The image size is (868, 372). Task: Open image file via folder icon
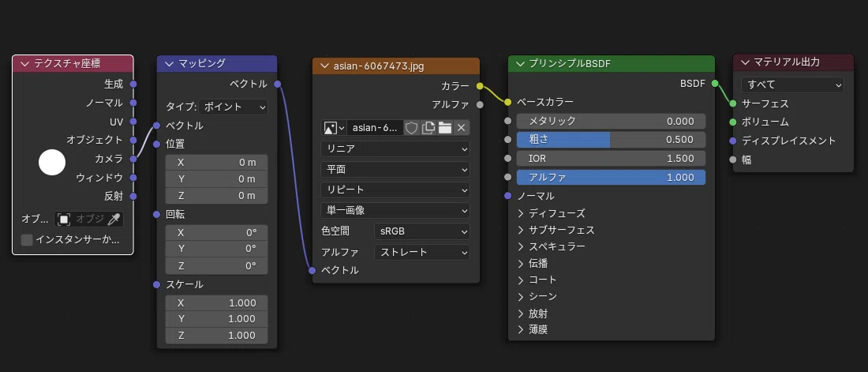tap(444, 128)
